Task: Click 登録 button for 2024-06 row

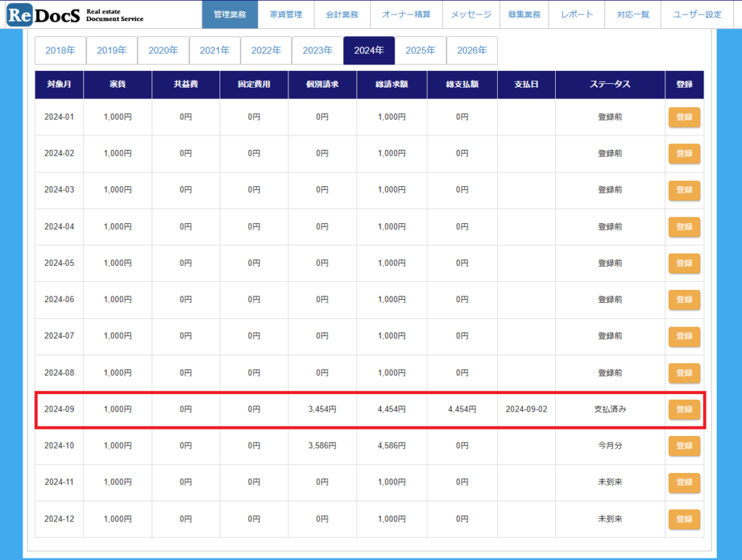Action: click(684, 299)
